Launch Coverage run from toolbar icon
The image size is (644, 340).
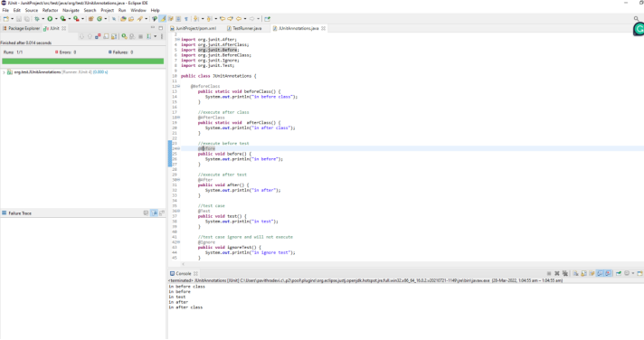pyautogui.click(x=62, y=18)
